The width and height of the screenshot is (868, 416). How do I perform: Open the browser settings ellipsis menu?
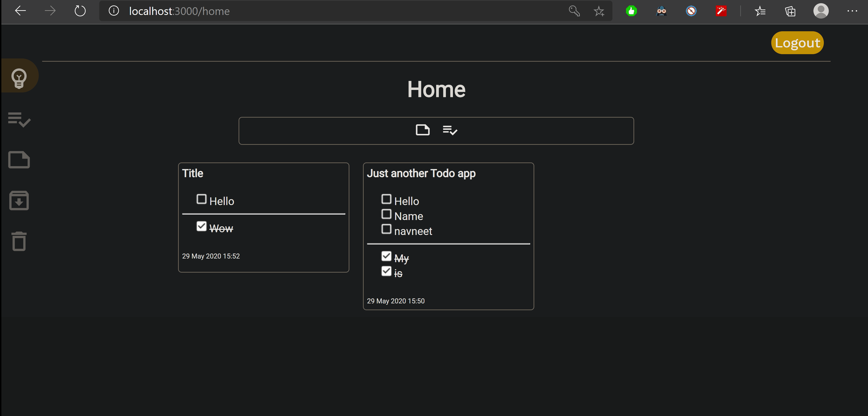[852, 11]
